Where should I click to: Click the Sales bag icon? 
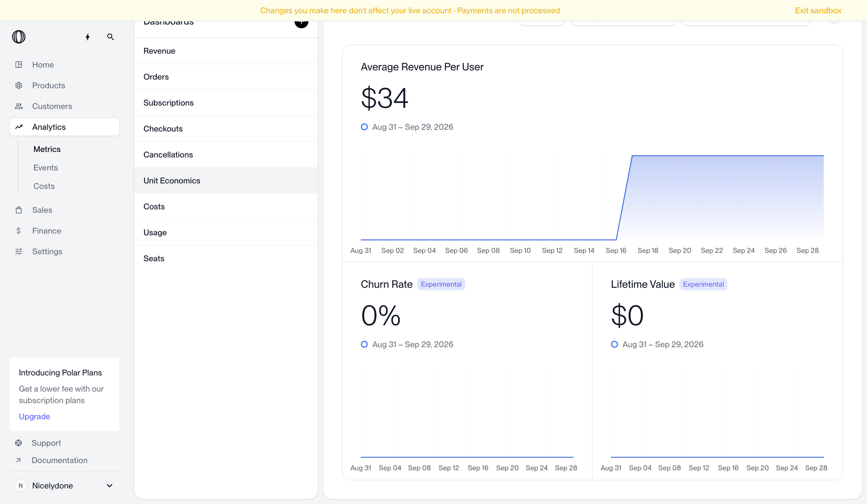click(x=19, y=210)
